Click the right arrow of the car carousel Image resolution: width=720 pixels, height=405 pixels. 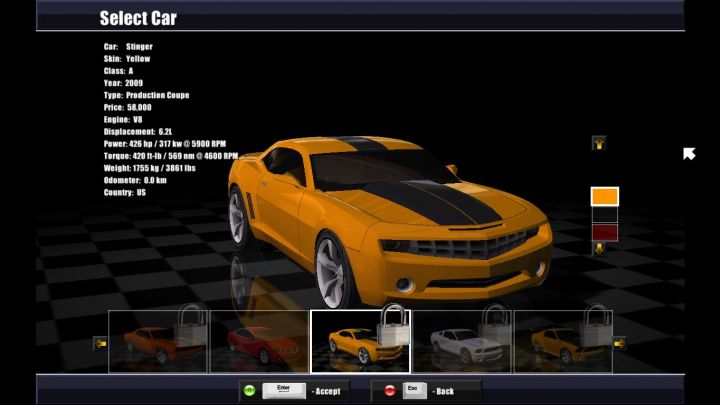(619, 343)
